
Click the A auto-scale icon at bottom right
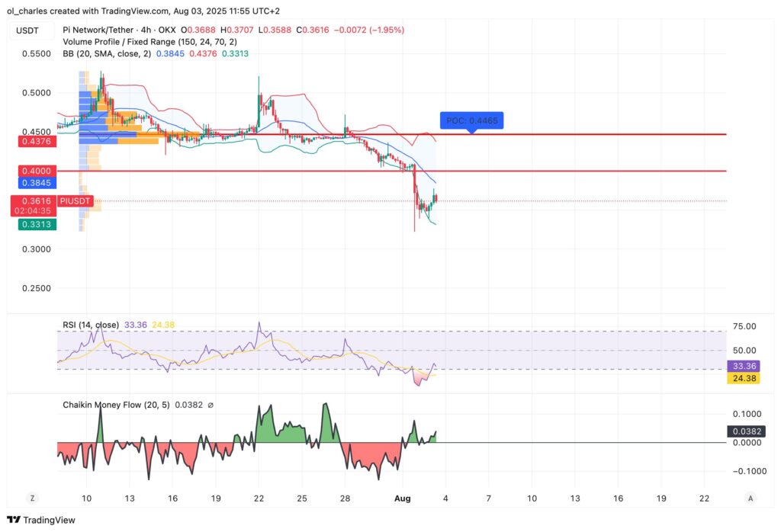[x=749, y=497]
